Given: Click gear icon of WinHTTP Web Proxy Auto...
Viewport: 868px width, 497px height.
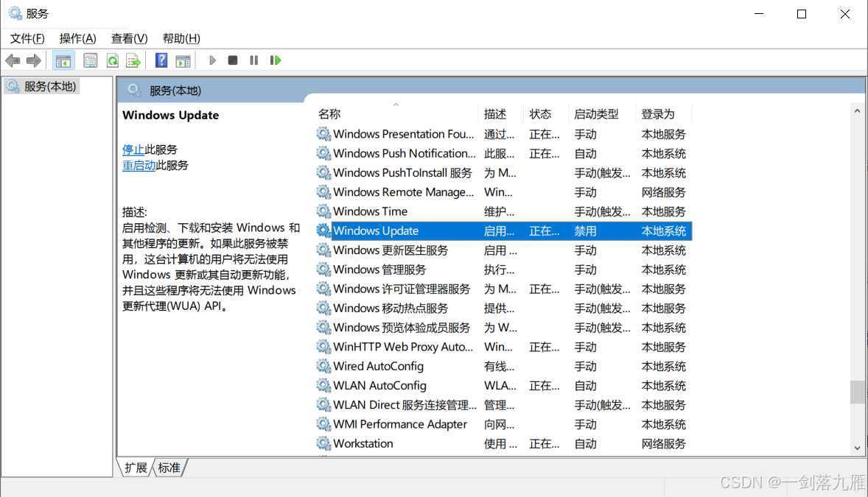Looking at the screenshot, I should pos(323,347).
